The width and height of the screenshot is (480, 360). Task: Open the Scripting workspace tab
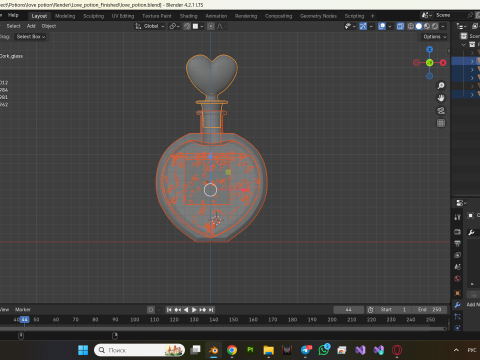tap(354, 16)
